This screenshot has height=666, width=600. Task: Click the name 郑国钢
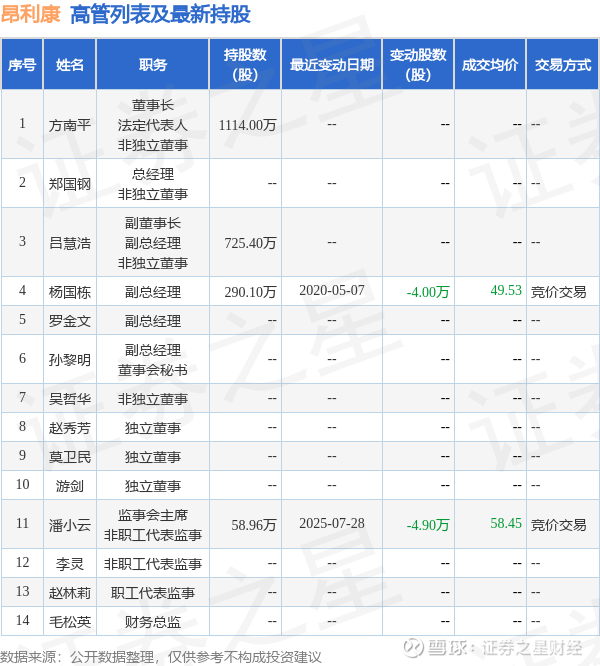click(x=70, y=183)
